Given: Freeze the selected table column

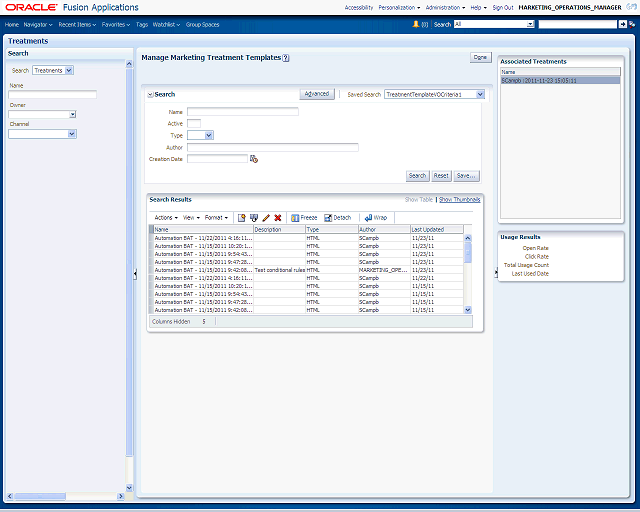Looking at the screenshot, I should click(x=304, y=218).
